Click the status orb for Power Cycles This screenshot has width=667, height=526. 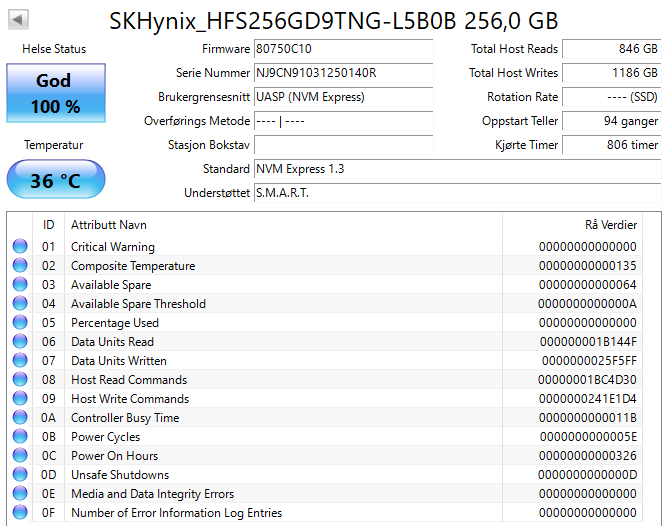(x=20, y=437)
